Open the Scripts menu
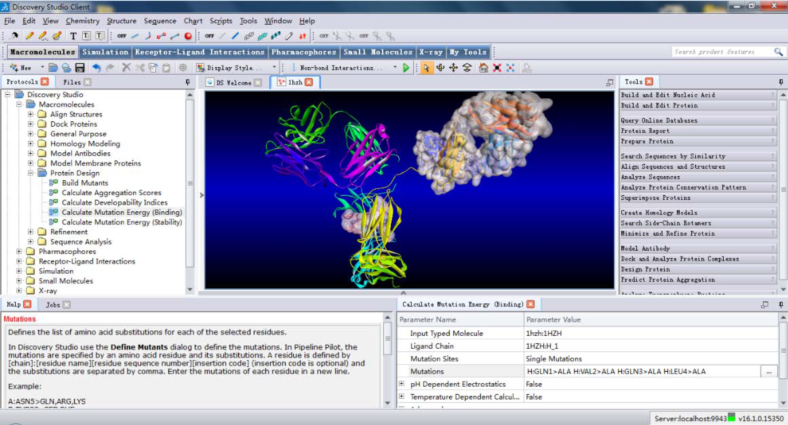 tap(221, 21)
